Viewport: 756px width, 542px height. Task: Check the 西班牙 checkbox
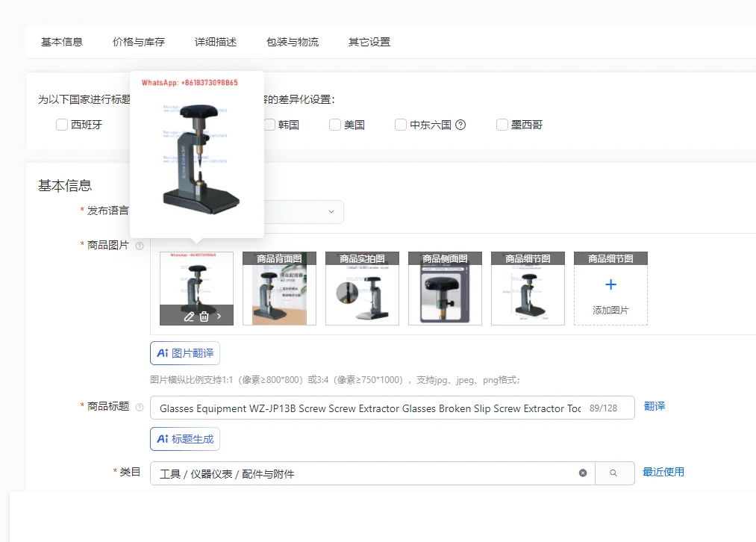coord(62,125)
